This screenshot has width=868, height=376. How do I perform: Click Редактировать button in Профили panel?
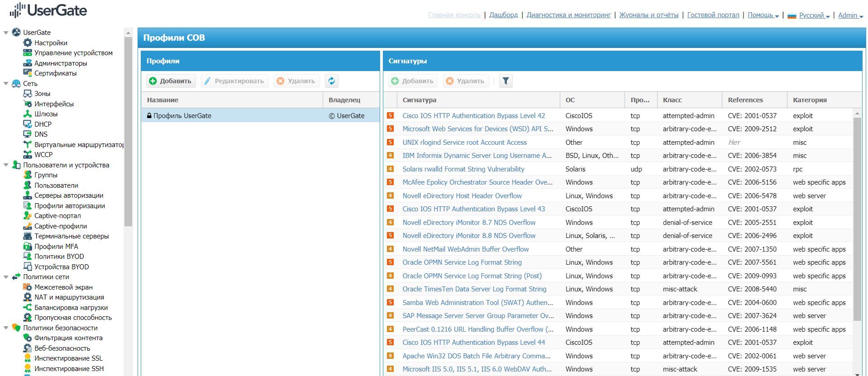(x=234, y=81)
